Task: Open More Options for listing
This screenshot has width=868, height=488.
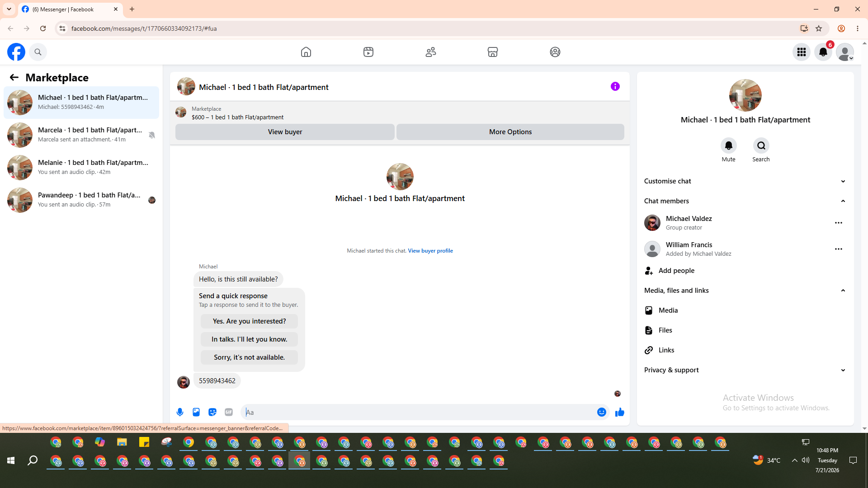Action: click(510, 132)
